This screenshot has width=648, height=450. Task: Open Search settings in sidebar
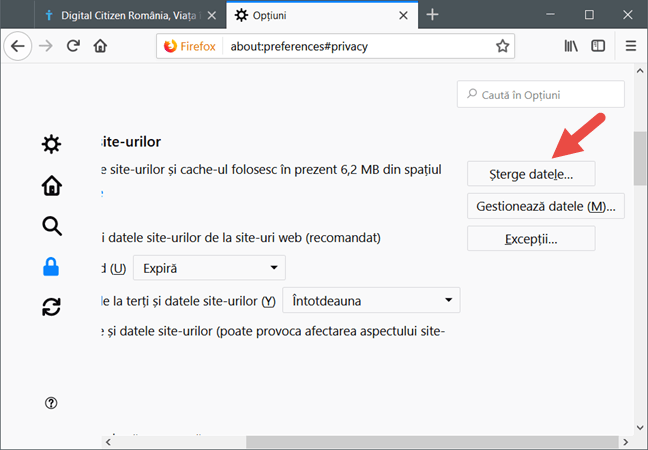pyautogui.click(x=51, y=226)
